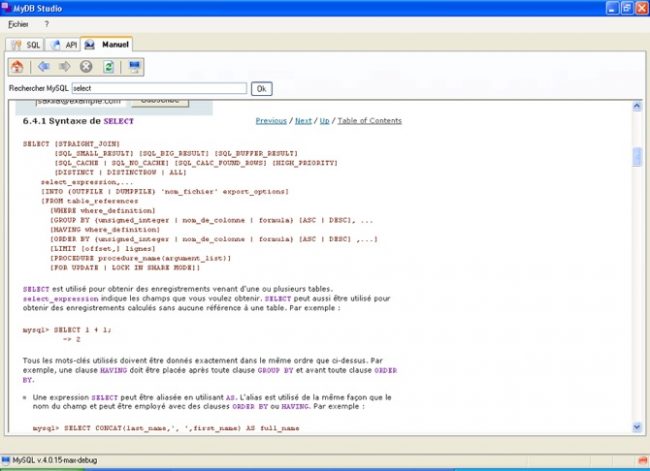Click the '[LIMIT [offset,] lignes]' syntax line

click(x=103, y=249)
